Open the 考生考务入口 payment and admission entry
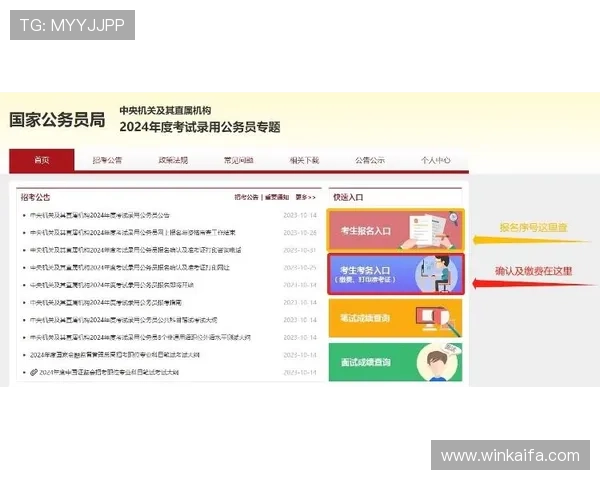Viewport: 600px width, 480px height. point(395,274)
